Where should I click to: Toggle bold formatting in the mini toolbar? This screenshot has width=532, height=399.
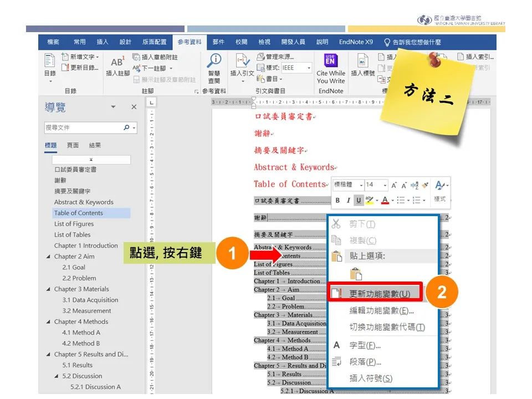point(337,199)
